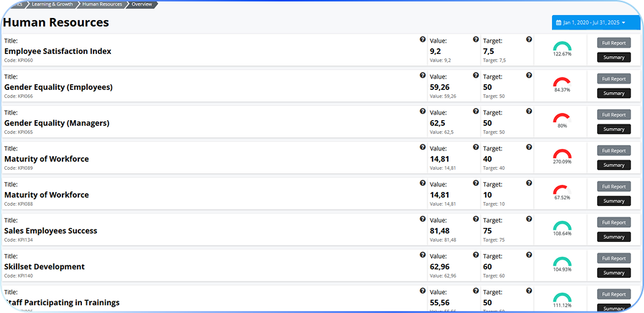
Task: Click help icon beside Value 81,48
Action: pos(476,219)
